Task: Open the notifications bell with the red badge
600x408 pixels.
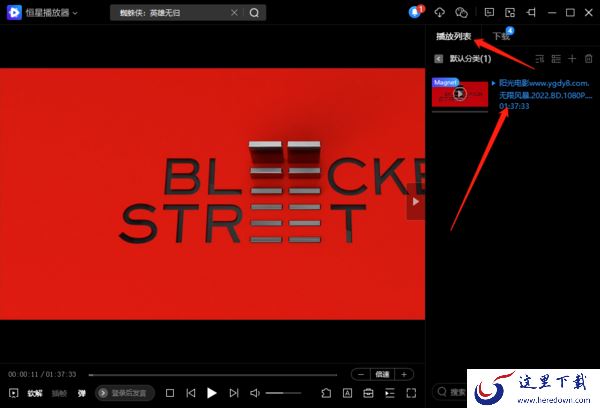Action: click(415, 12)
